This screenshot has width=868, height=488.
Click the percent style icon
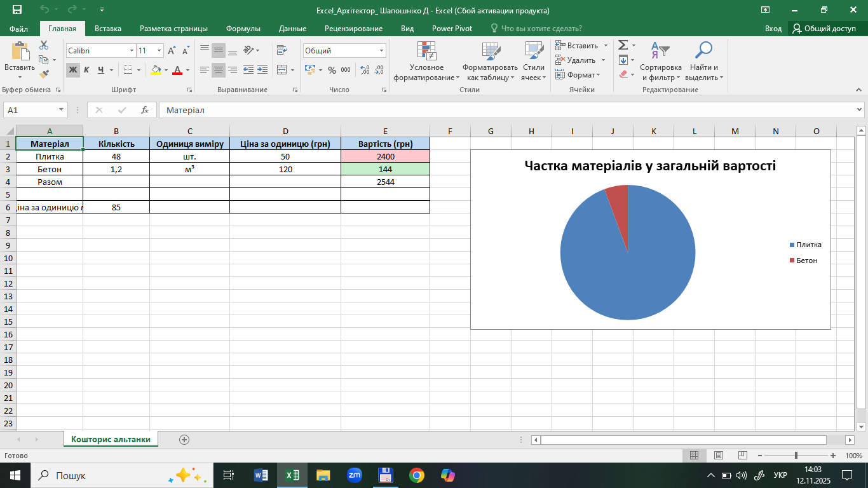[x=332, y=70]
